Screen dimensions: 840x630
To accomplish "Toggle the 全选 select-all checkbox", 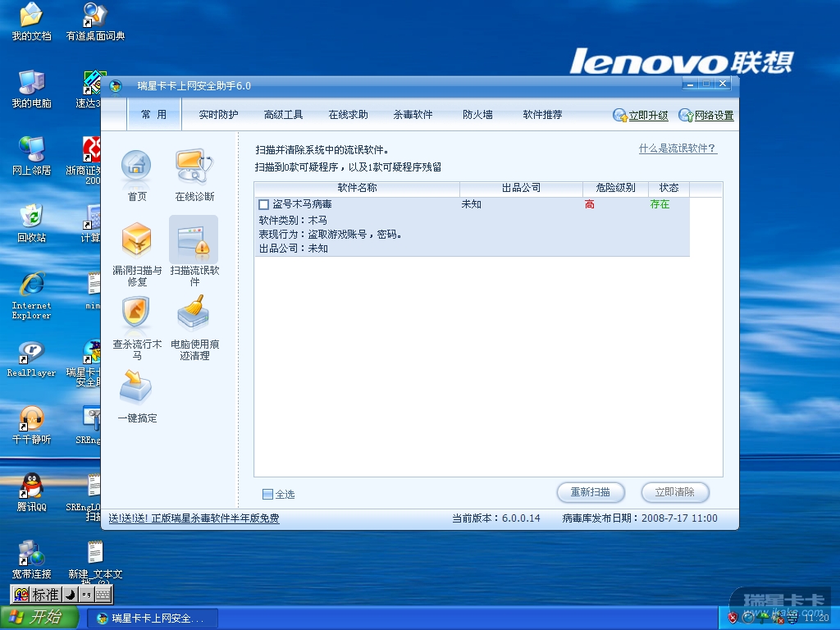I will click(268, 494).
